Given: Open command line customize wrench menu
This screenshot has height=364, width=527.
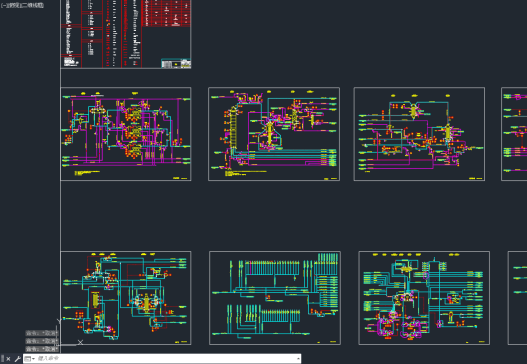Looking at the screenshot, I should [17, 359].
